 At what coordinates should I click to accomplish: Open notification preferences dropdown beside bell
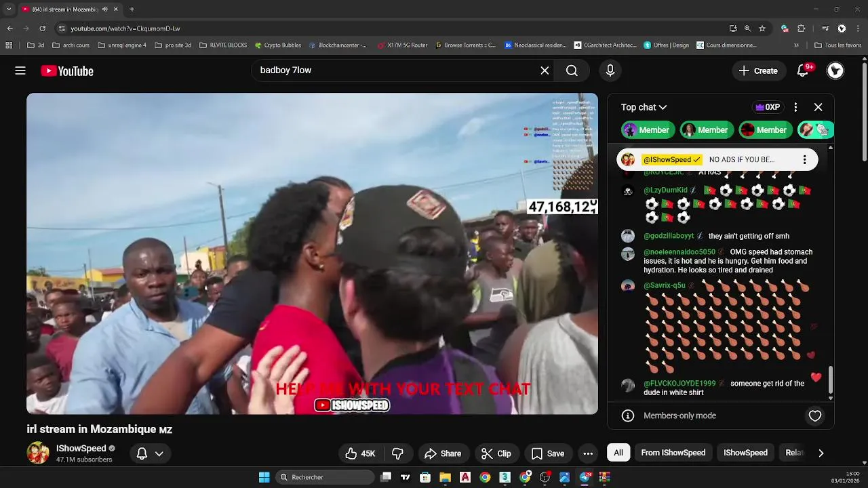pos(159,453)
